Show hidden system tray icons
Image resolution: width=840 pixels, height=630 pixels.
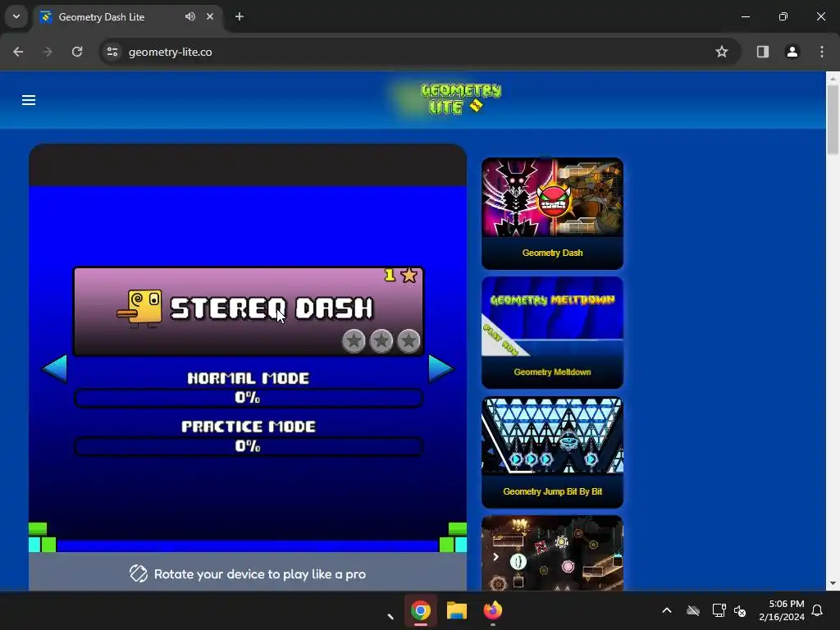pyautogui.click(x=667, y=610)
